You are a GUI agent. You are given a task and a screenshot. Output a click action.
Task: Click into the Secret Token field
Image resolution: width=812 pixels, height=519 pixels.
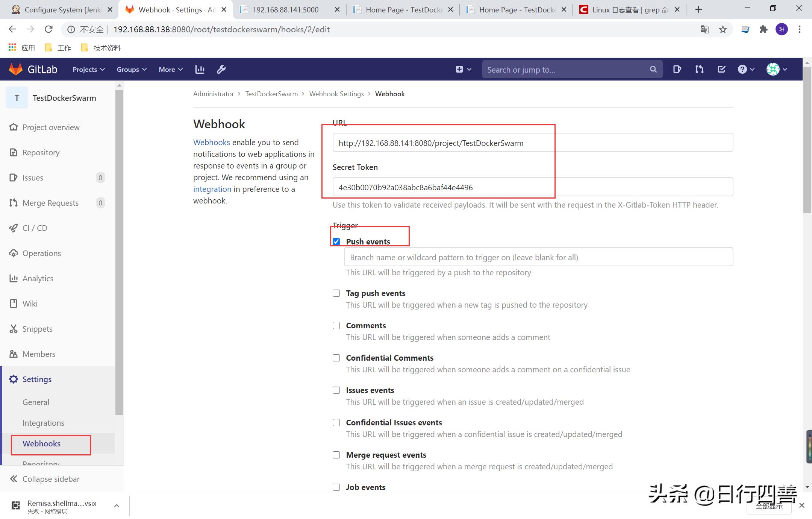(x=532, y=187)
